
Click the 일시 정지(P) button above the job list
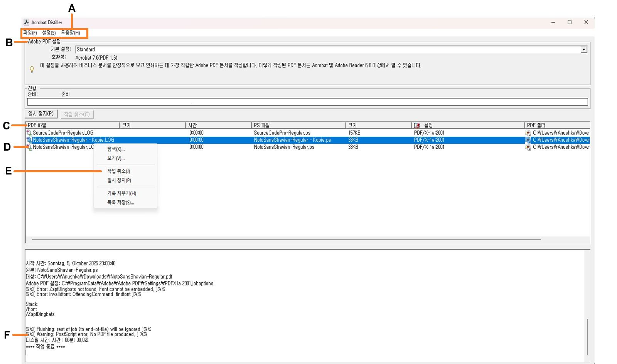click(41, 114)
